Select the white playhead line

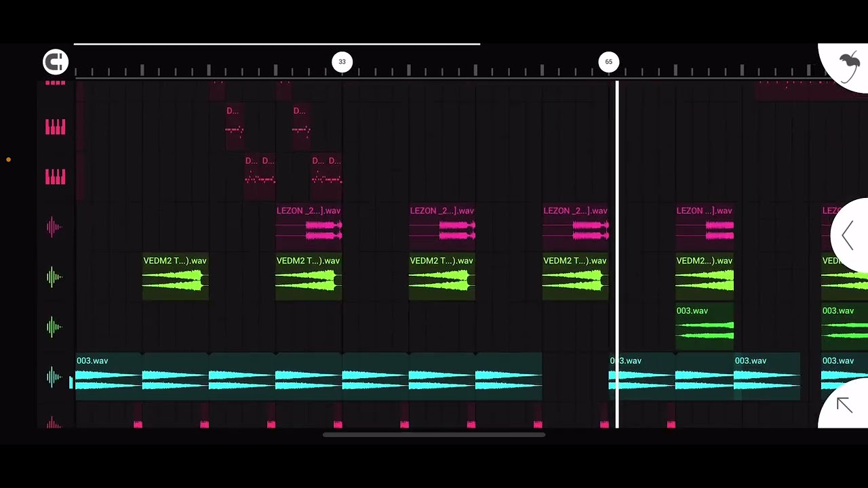617,254
